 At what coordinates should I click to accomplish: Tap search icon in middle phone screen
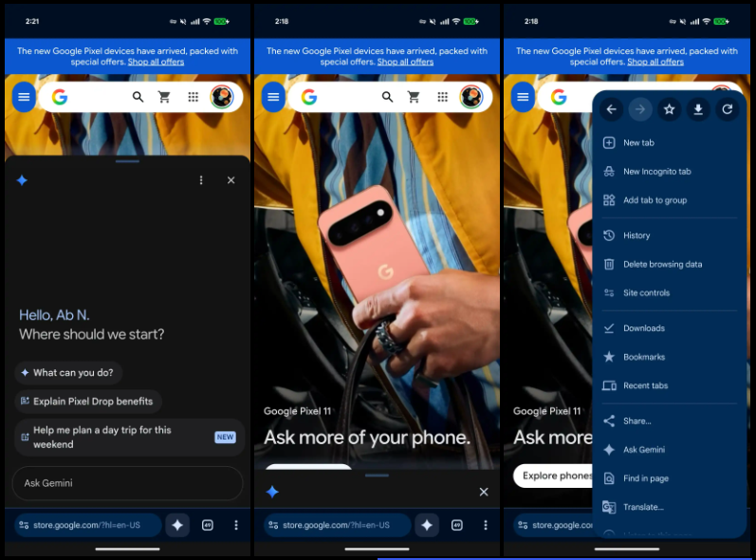(387, 98)
